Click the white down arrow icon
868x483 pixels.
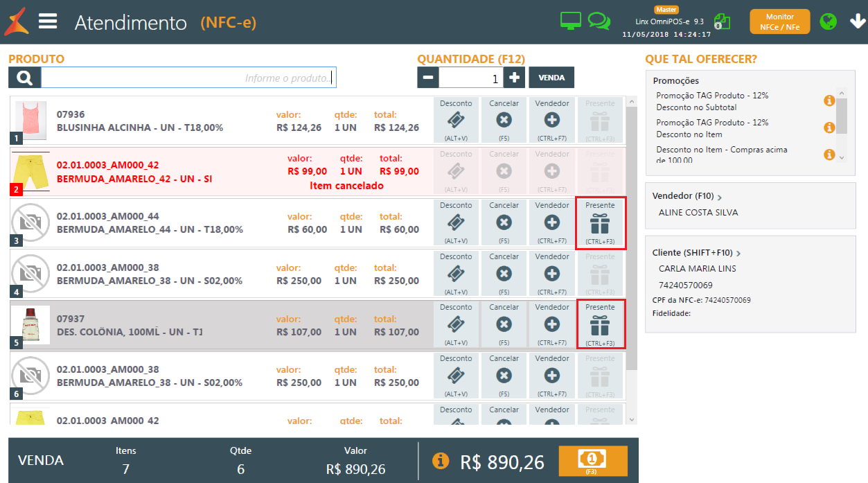[x=856, y=21]
